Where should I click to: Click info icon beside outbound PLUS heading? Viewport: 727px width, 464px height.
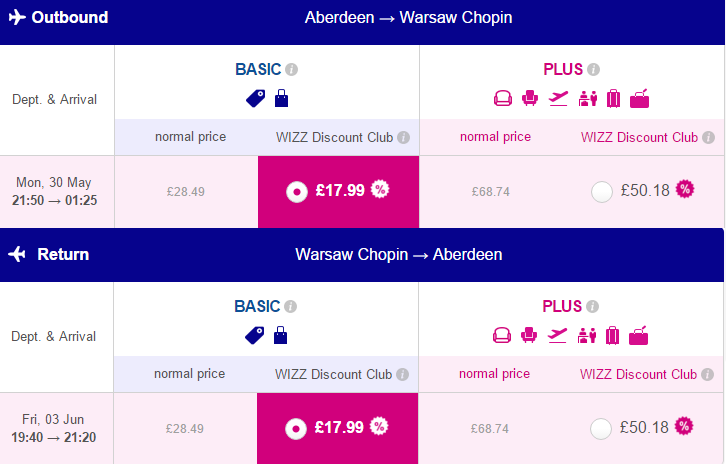point(593,70)
